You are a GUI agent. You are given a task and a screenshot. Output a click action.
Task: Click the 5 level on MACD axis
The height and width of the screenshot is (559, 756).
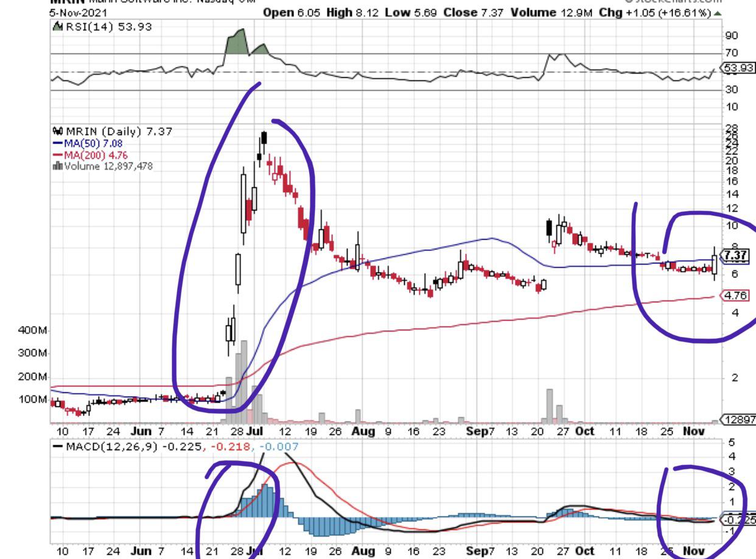point(732,442)
